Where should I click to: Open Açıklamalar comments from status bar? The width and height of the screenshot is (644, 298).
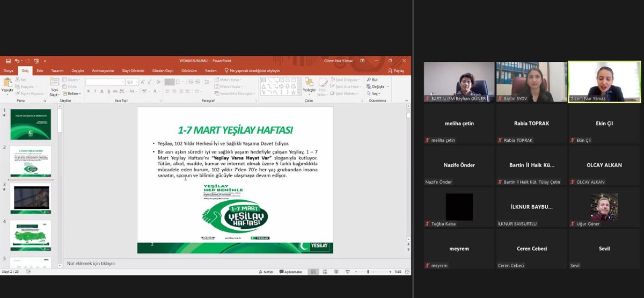pos(290,272)
